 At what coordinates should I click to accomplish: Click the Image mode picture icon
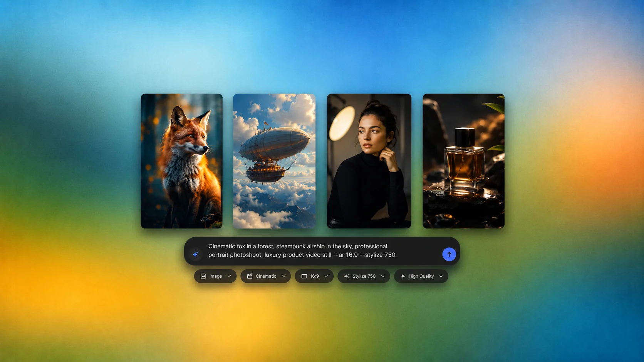pyautogui.click(x=203, y=276)
